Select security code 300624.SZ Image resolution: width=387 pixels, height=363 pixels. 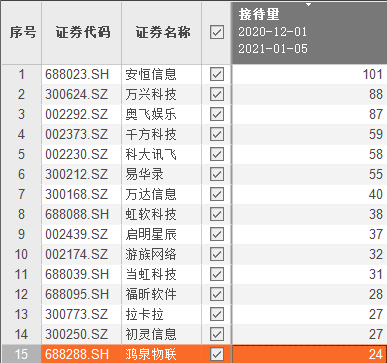77,94
